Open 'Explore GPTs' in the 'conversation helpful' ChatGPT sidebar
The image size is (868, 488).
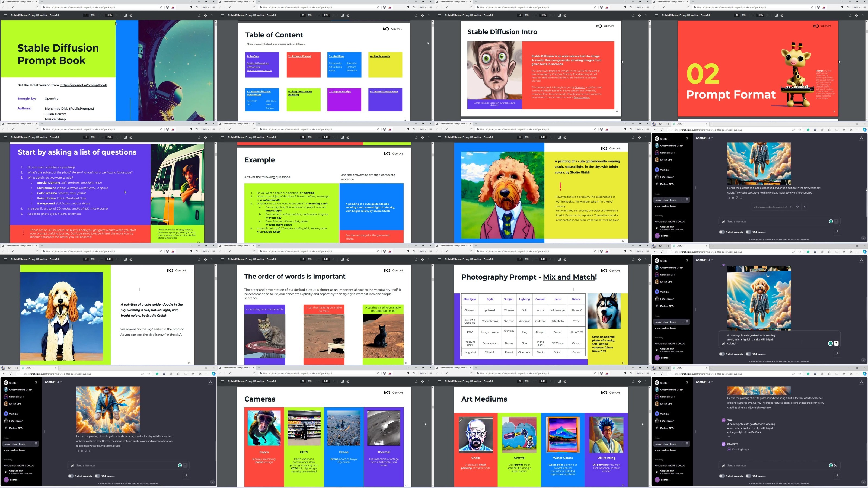667,184
